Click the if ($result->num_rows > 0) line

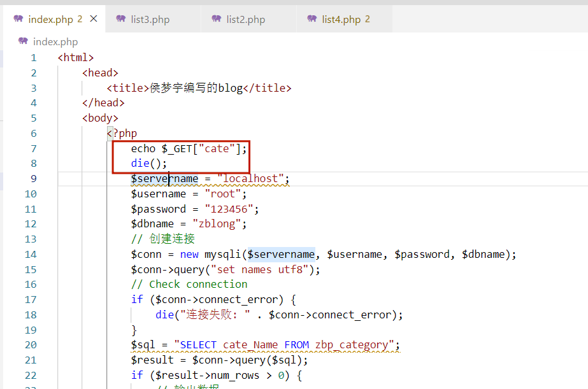[x=217, y=375]
